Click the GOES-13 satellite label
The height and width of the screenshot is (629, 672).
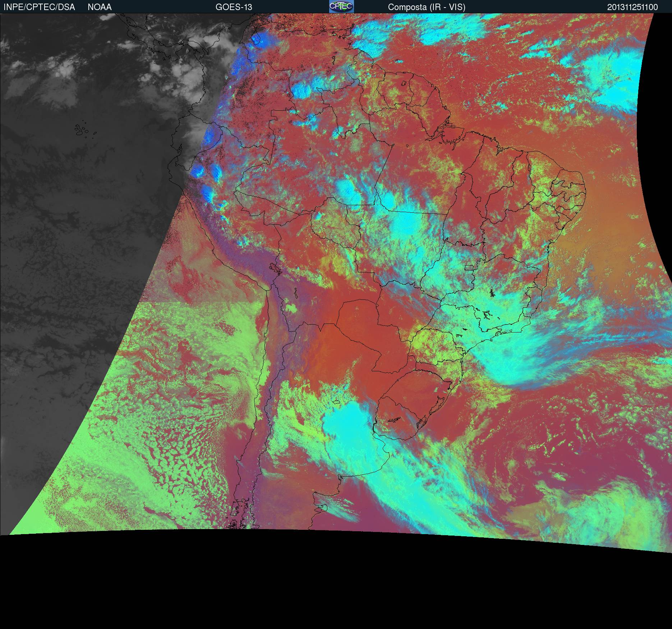pos(234,7)
